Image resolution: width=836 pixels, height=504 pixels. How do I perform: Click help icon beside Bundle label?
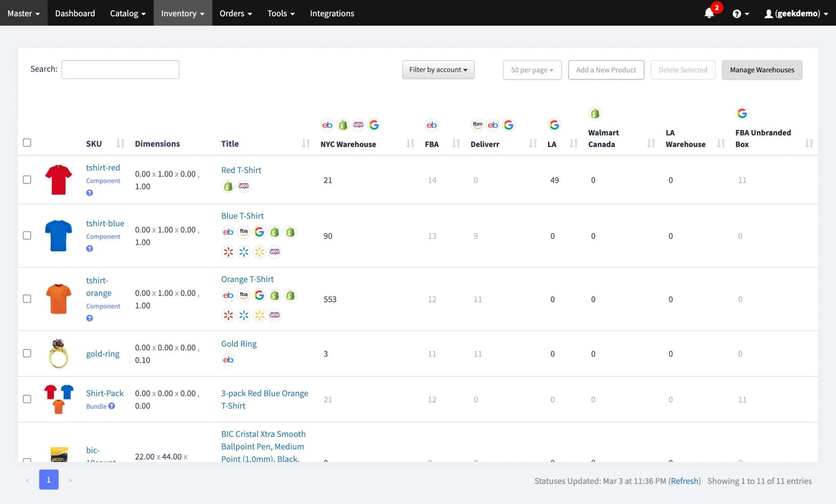[x=111, y=406]
